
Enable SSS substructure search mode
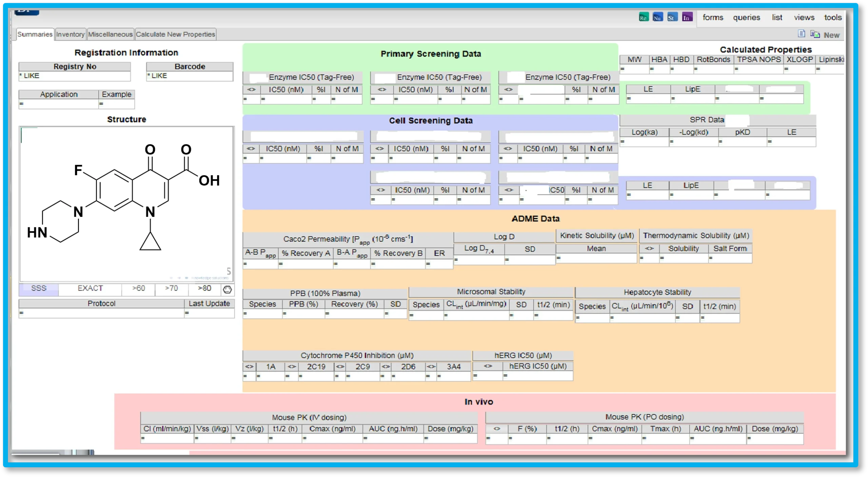coord(38,289)
